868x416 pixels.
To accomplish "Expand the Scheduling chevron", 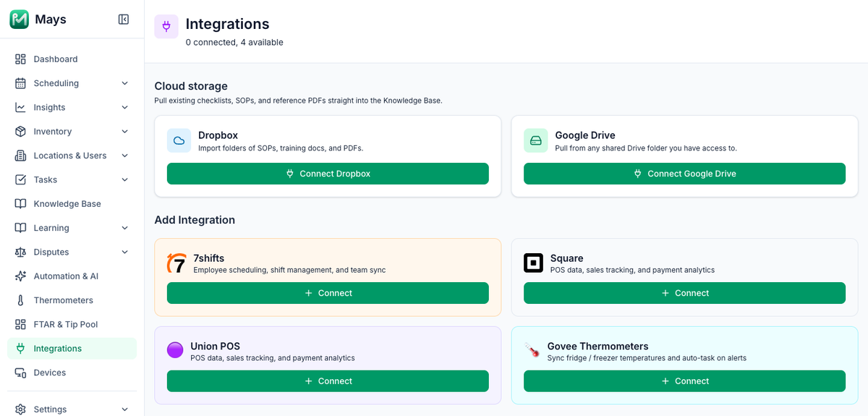I will [x=124, y=83].
